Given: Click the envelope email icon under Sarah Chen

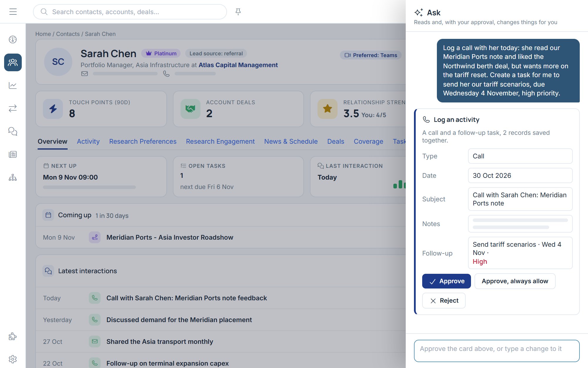Looking at the screenshot, I should coord(85,74).
